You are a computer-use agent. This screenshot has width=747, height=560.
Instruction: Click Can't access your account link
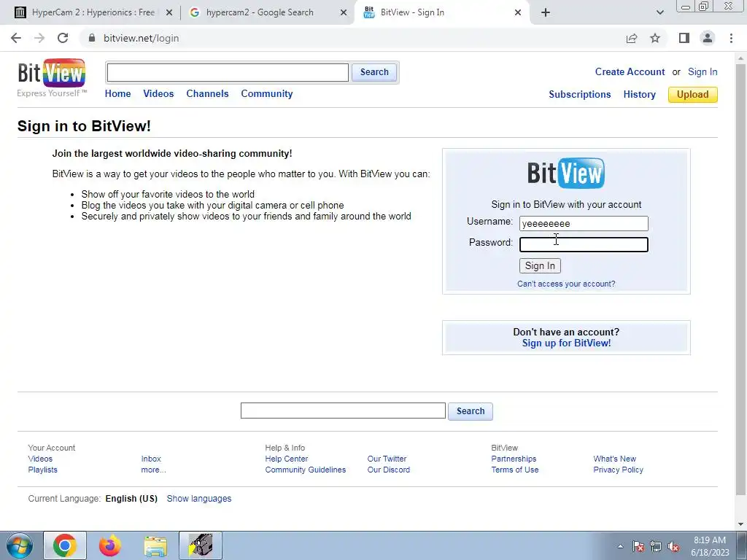pos(566,284)
